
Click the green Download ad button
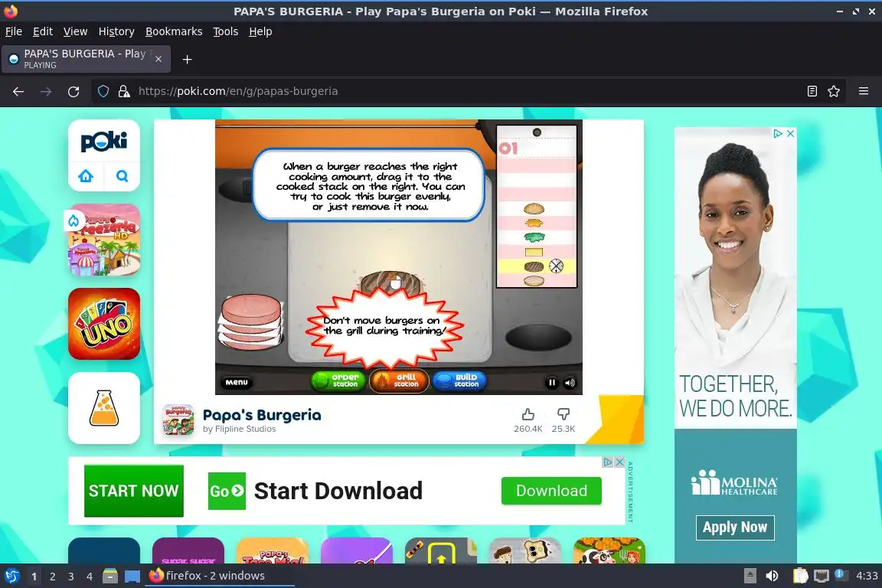551,491
